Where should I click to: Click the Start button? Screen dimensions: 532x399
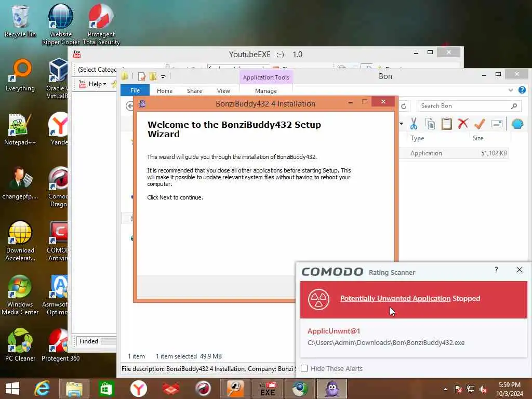(12, 389)
